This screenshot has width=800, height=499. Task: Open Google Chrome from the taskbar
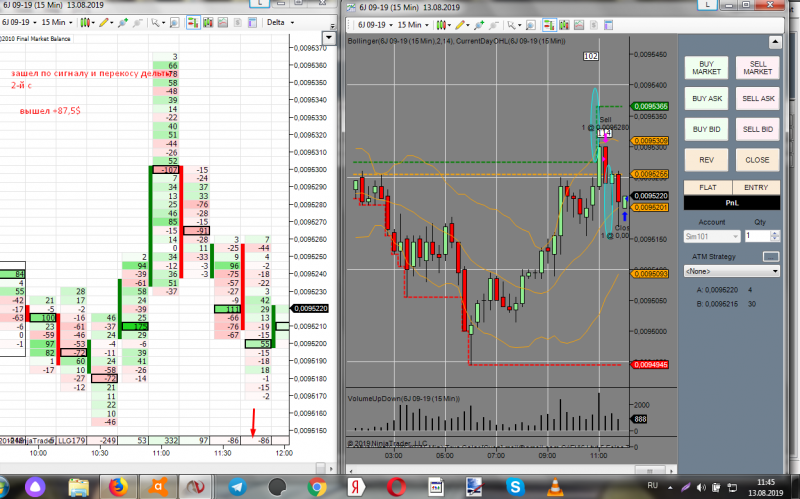pyautogui.click(x=316, y=487)
